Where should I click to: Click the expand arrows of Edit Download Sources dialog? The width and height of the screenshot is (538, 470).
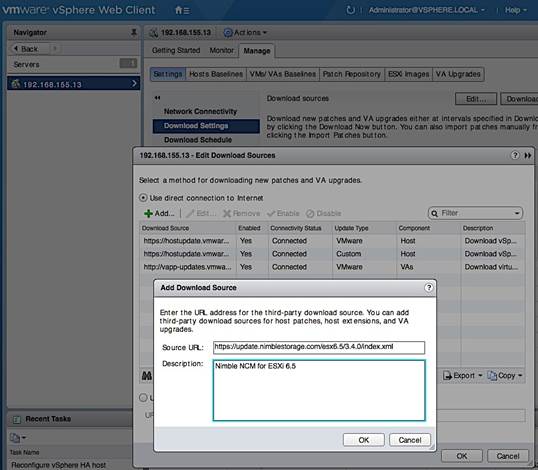528,155
